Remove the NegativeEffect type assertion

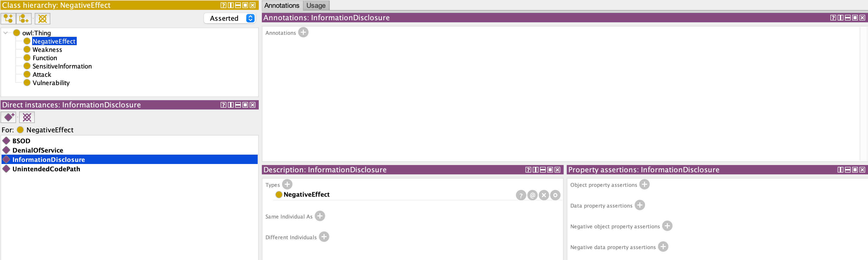coord(543,195)
